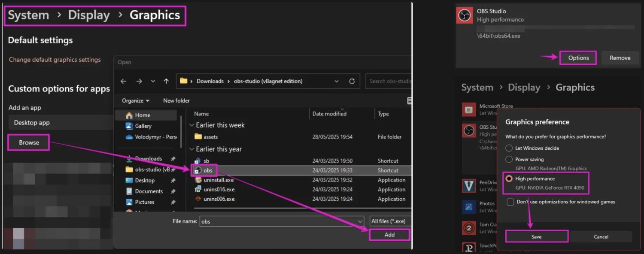Click System breadcrumb above Default settings
Image resolution: width=644 pixels, height=254 pixels.
[x=28, y=15]
